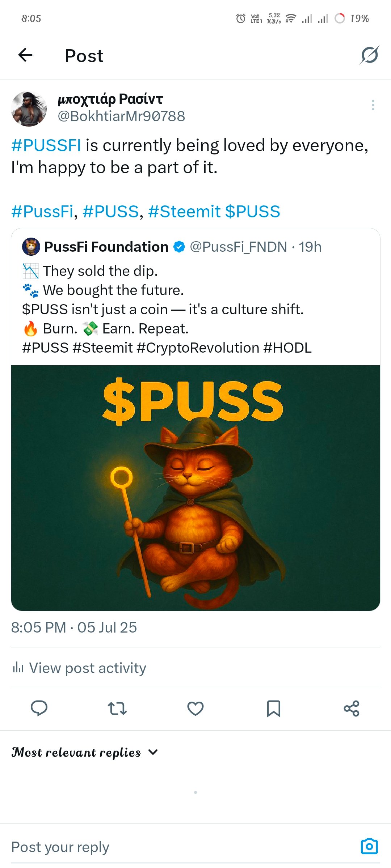Tap the repost arrows icon
391x868 pixels.
(117, 708)
